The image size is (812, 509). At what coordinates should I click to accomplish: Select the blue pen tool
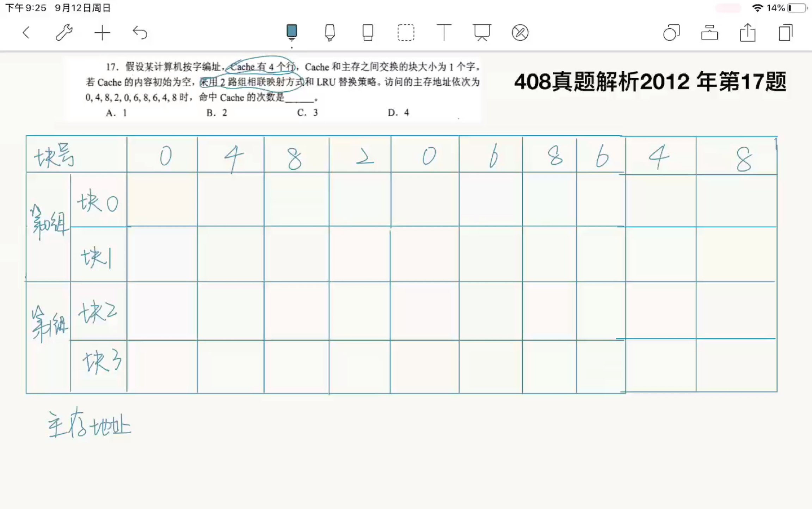291,33
